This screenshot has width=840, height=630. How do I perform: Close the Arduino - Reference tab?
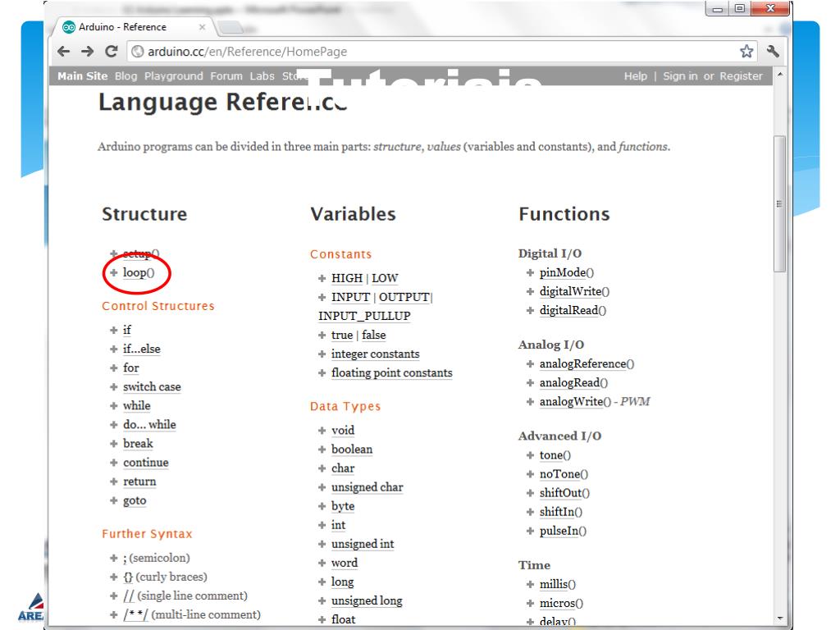[202, 27]
